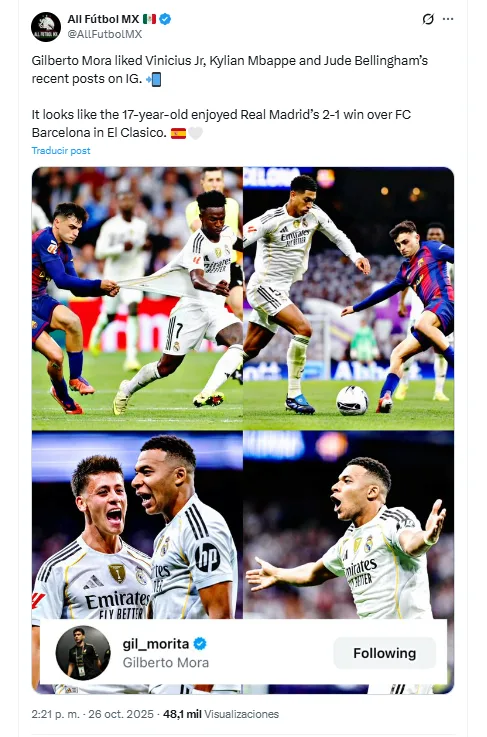
Task: Click the Spain flag emoji in the post text
Action: [178, 133]
